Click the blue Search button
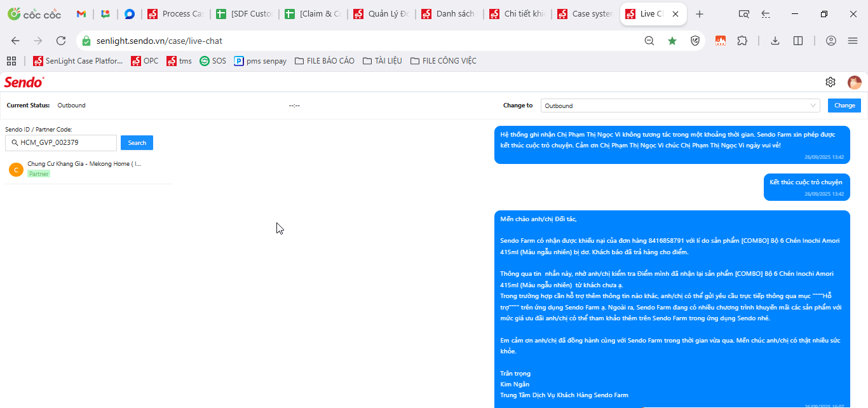This screenshot has height=408, width=868. (x=137, y=142)
